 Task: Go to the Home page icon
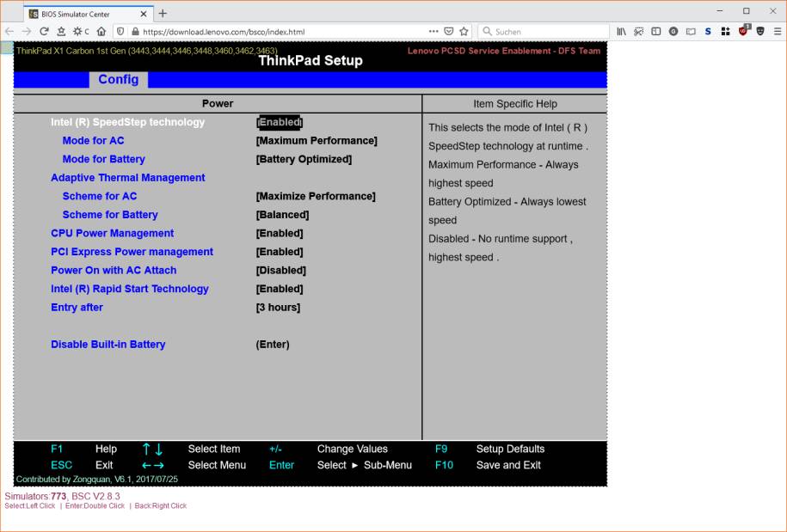click(x=101, y=31)
